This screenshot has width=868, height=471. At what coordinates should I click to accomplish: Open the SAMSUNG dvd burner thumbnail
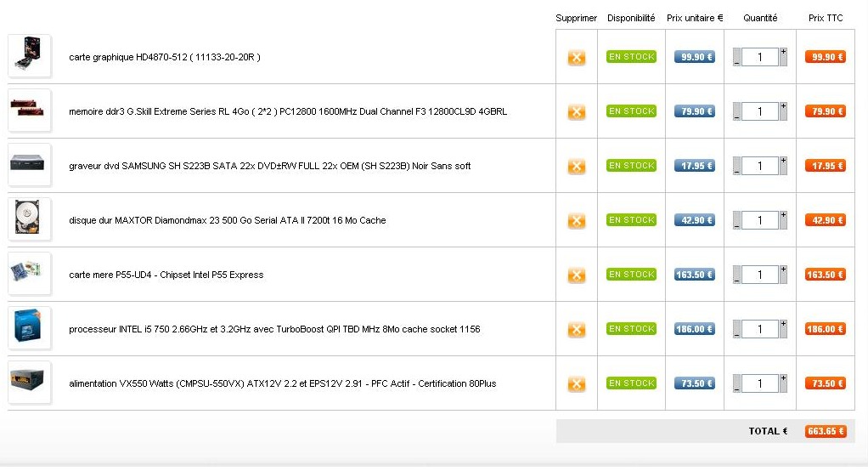tap(30, 165)
